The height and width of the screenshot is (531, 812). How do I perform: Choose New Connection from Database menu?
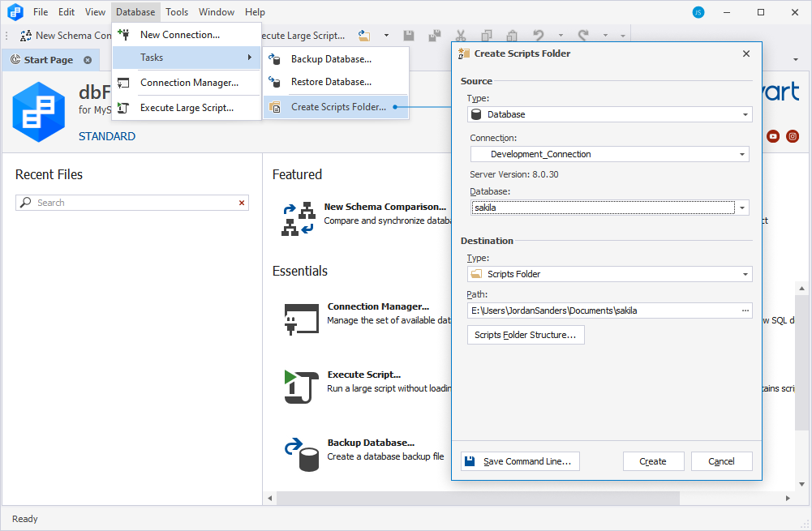pyautogui.click(x=187, y=35)
